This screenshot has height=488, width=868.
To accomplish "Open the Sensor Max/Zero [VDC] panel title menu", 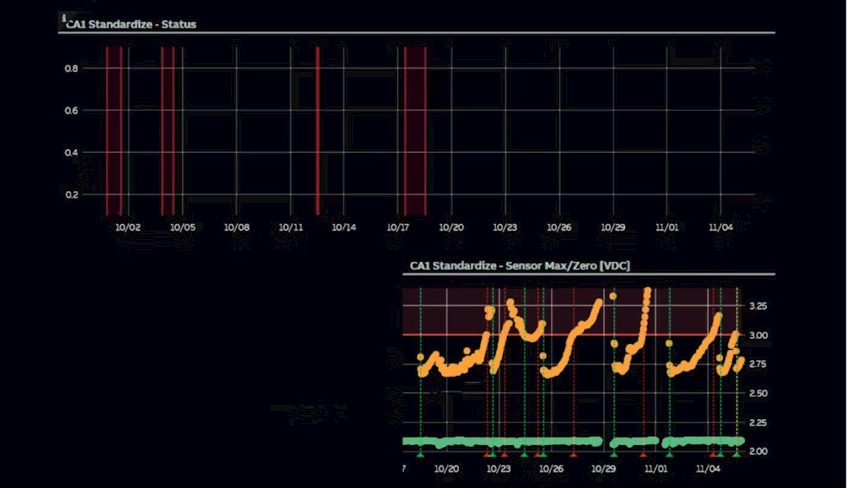I will point(519,266).
